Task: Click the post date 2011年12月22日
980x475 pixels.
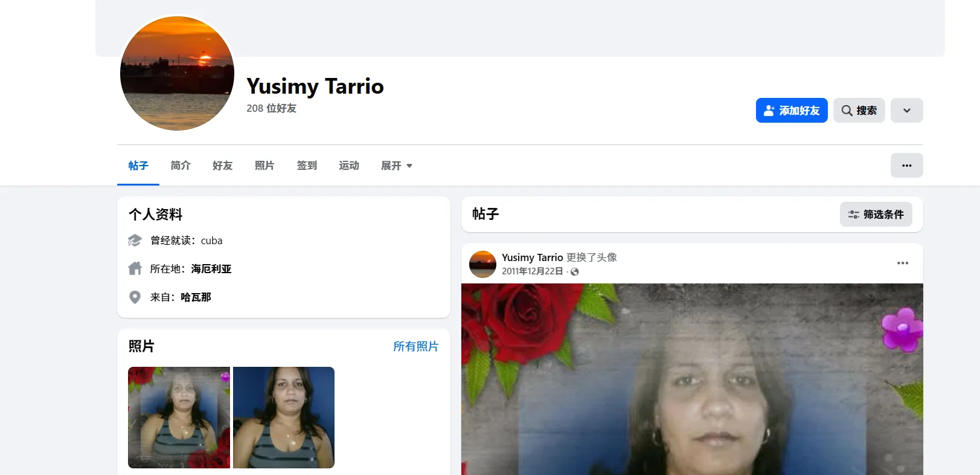Action: (x=533, y=271)
